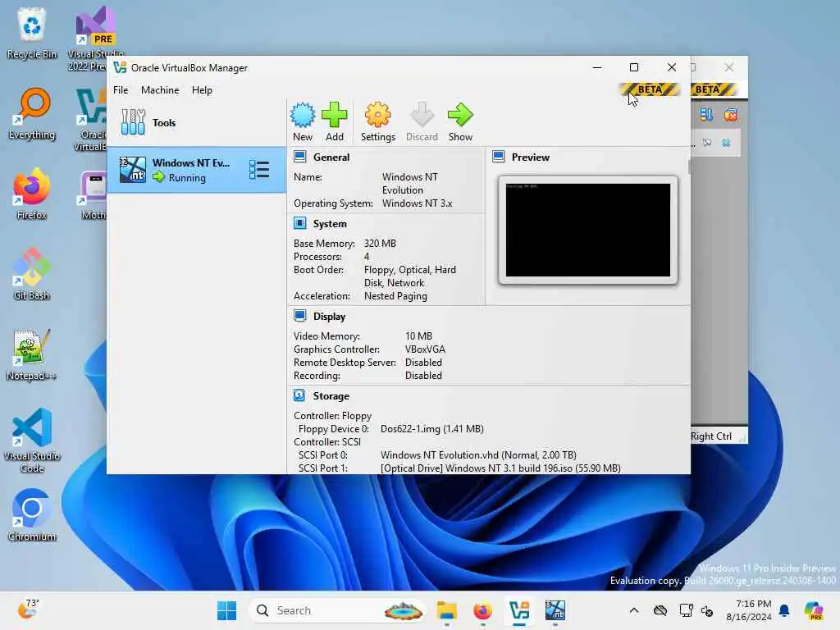Select the Everything search desktop icon
The height and width of the screenshot is (630, 840).
[x=32, y=113]
